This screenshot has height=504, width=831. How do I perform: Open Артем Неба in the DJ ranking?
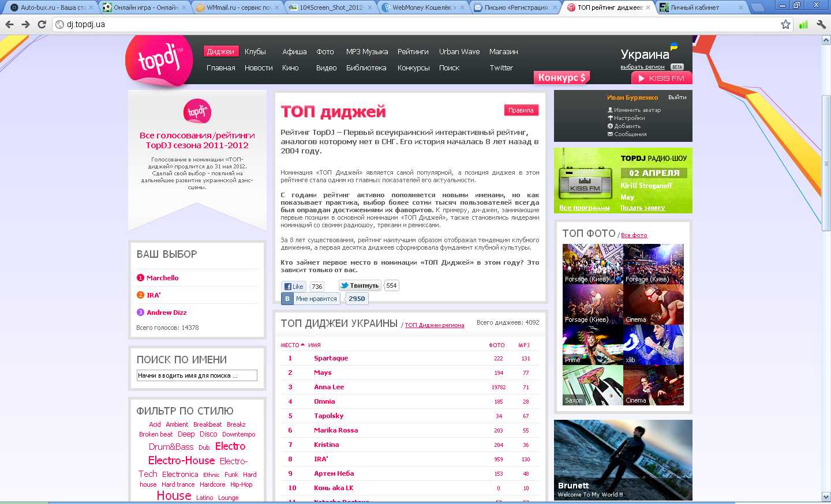(334, 473)
